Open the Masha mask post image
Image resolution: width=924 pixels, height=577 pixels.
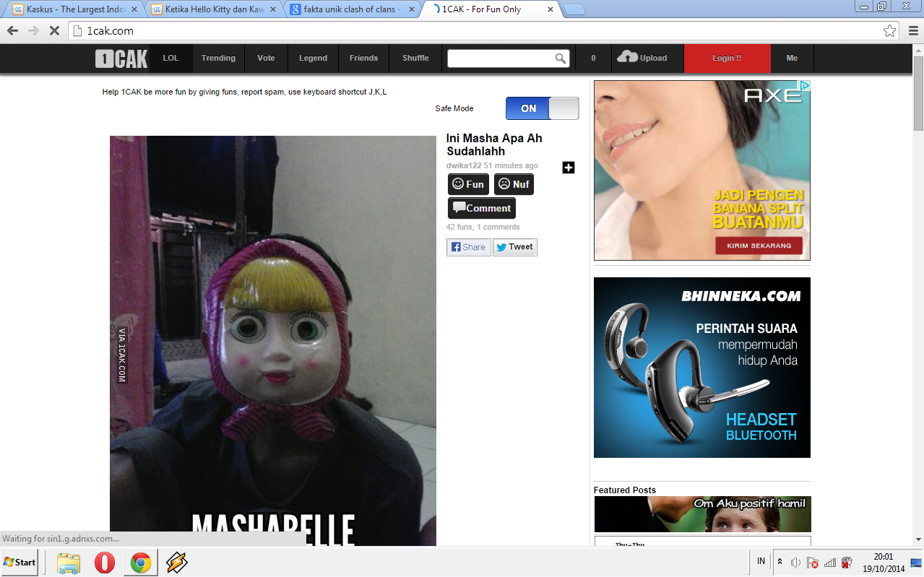point(273,341)
